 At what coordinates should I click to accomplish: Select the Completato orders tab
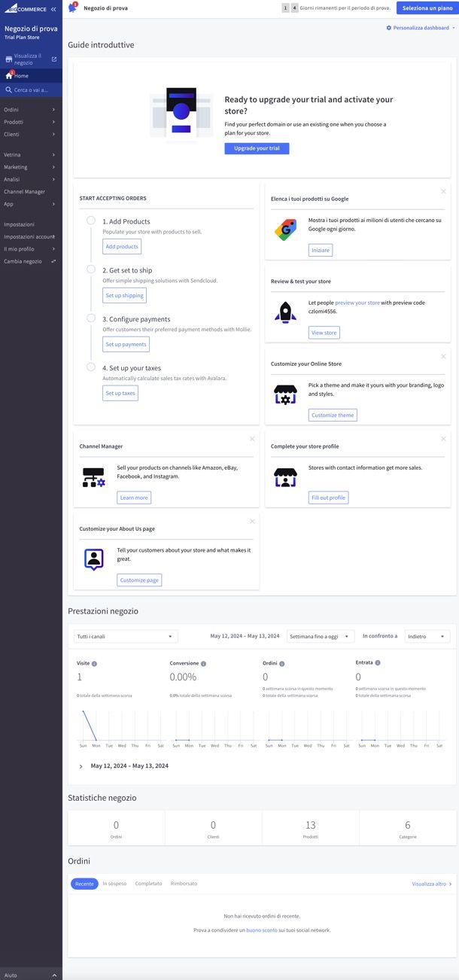[148, 884]
